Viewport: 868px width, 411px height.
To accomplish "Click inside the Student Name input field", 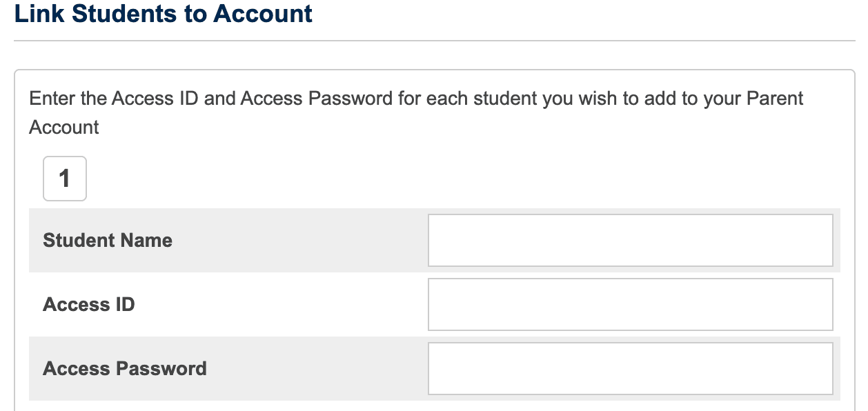I will (x=630, y=240).
